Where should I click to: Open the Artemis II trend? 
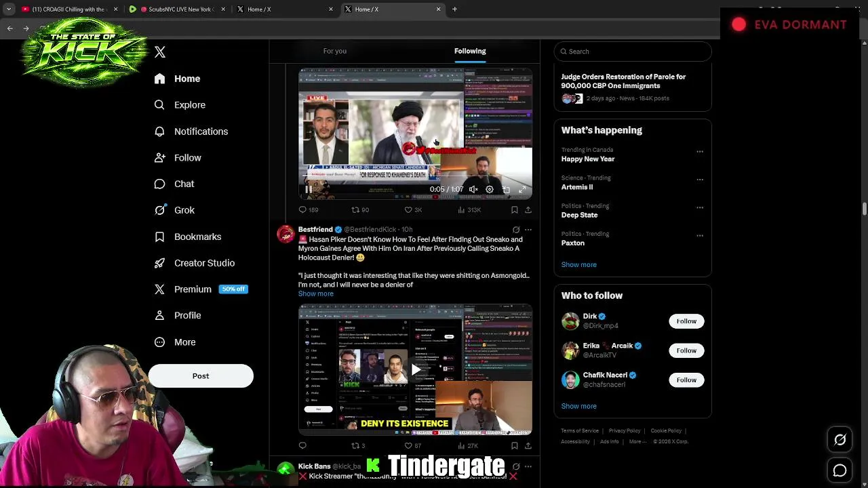[577, 187]
